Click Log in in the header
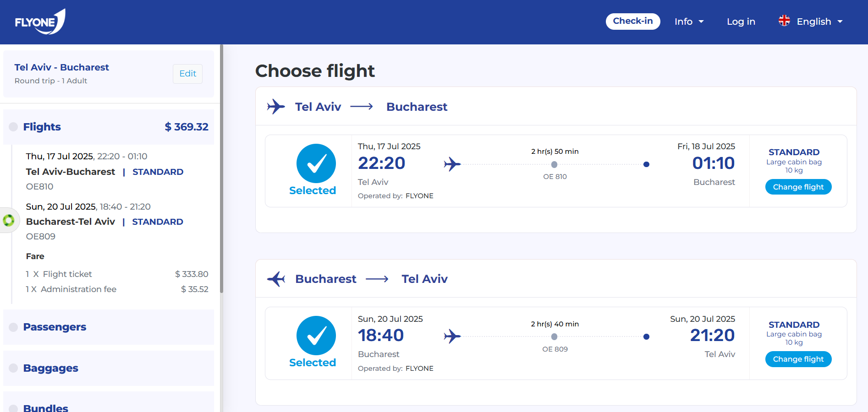 (741, 22)
